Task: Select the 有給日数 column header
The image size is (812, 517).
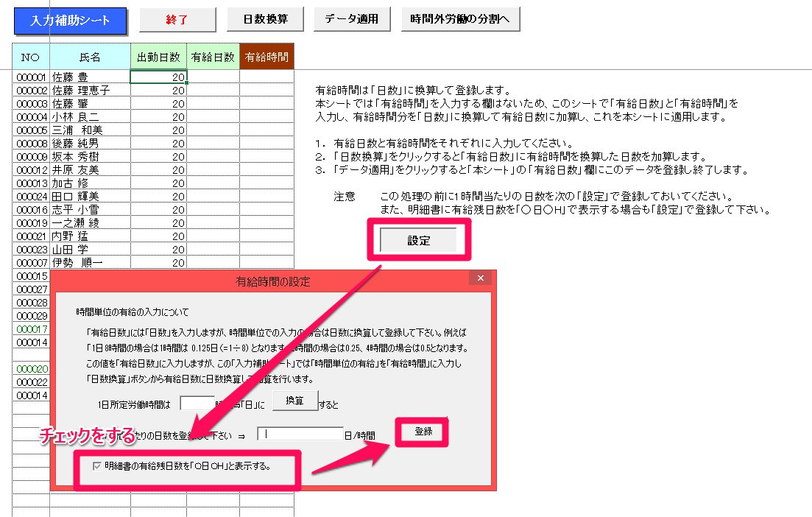Action: click(213, 57)
